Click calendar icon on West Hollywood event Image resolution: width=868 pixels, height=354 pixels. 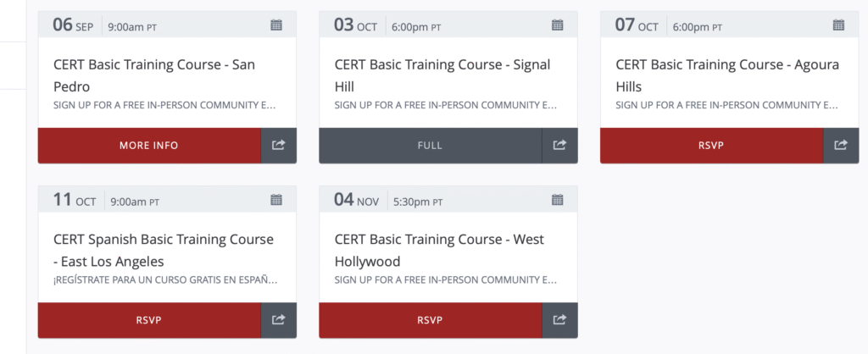coord(558,200)
